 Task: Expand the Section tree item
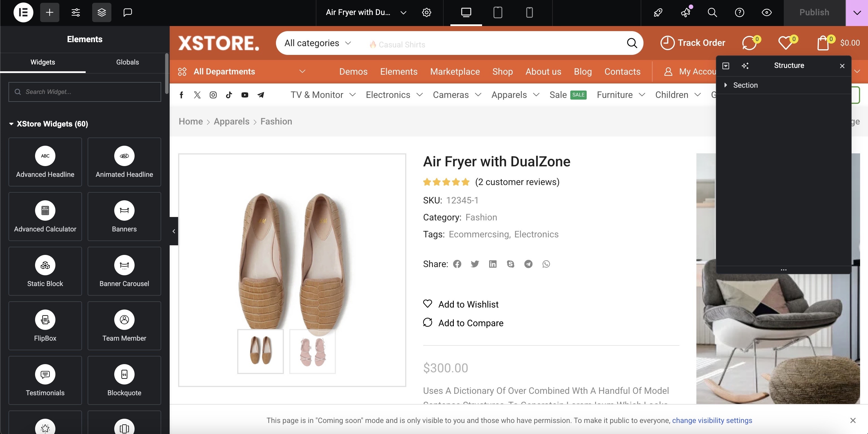point(726,85)
